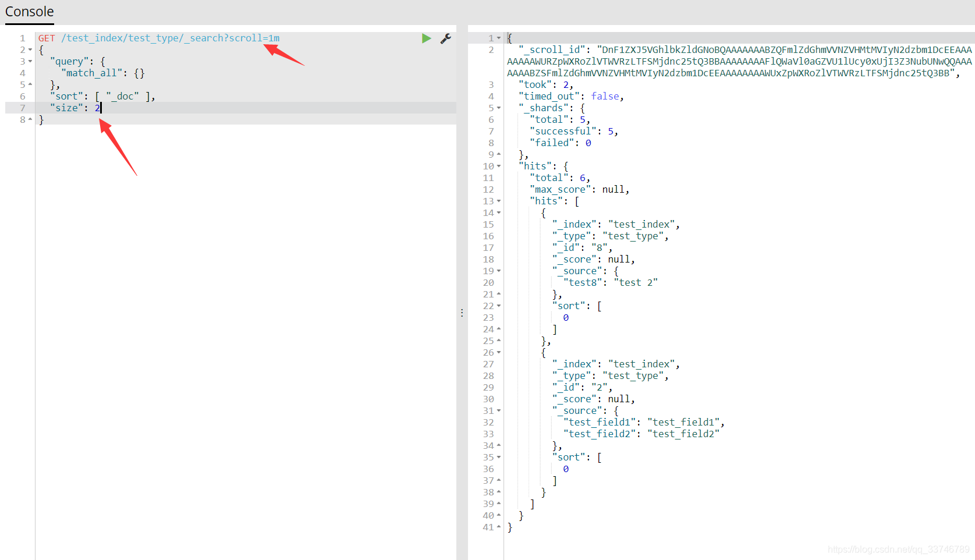Image resolution: width=975 pixels, height=560 pixels.
Task: Collapse response root fold arrow at line 1
Action: click(x=499, y=38)
